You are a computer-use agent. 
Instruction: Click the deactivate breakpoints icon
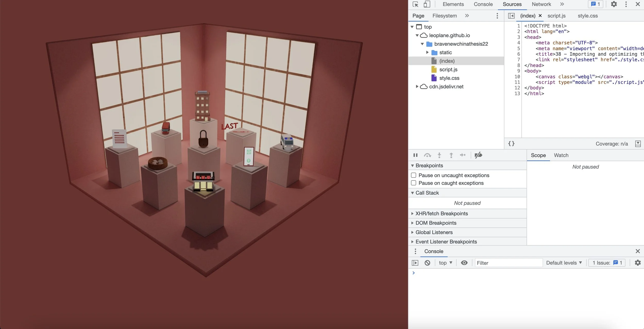click(x=478, y=155)
